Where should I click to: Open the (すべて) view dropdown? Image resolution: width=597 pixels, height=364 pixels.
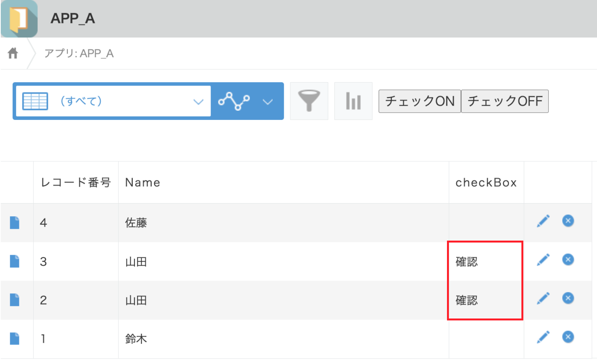click(198, 101)
